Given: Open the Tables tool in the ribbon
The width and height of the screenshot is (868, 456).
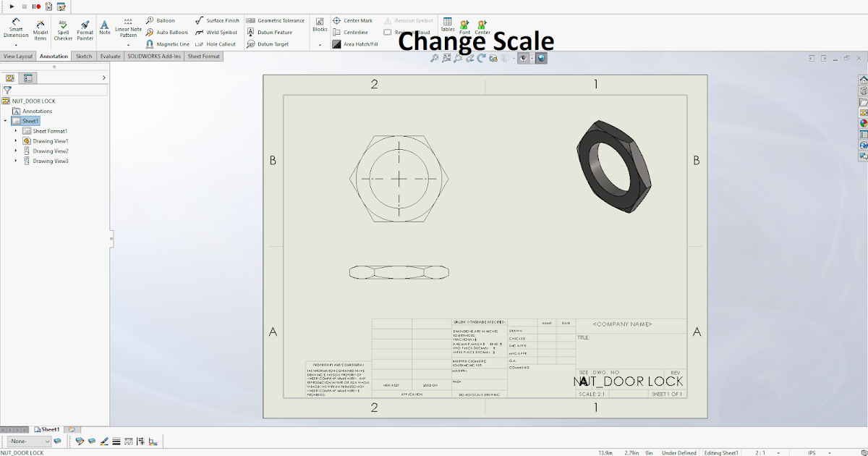Looking at the screenshot, I should pyautogui.click(x=446, y=24).
